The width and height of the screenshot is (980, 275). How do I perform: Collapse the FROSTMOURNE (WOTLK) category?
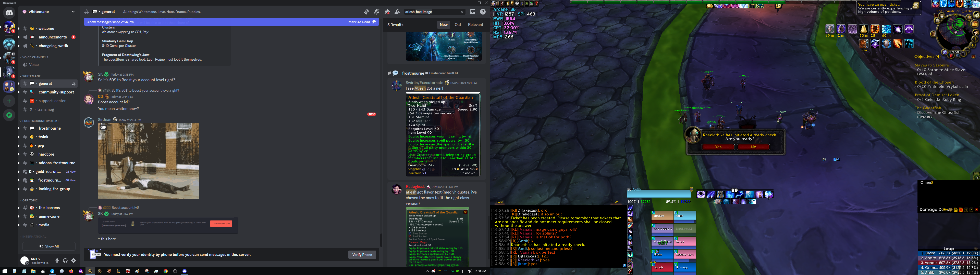[x=40, y=121]
